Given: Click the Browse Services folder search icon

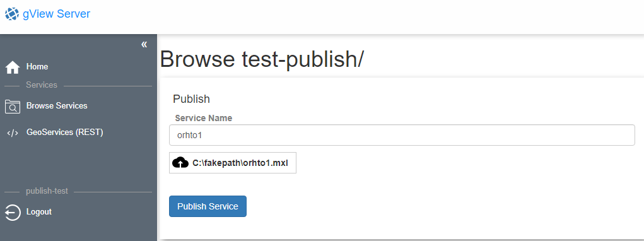Looking at the screenshot, I should click(13, 107).
